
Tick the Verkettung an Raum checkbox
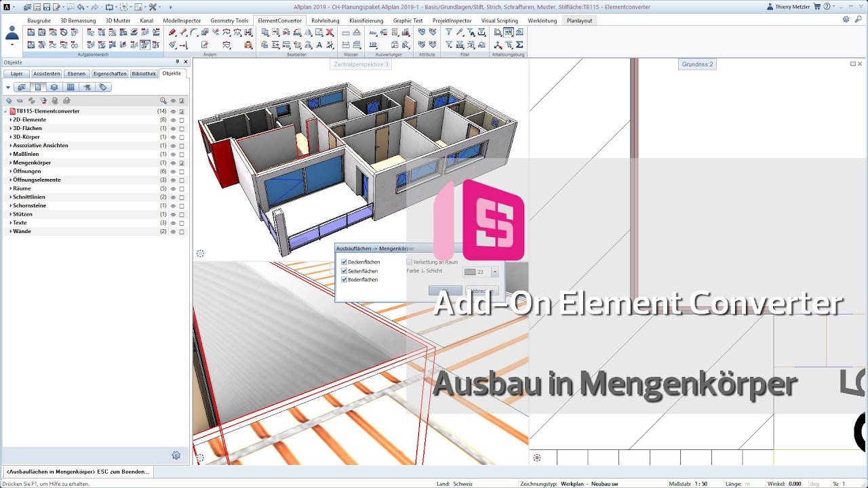pos(409,262)
